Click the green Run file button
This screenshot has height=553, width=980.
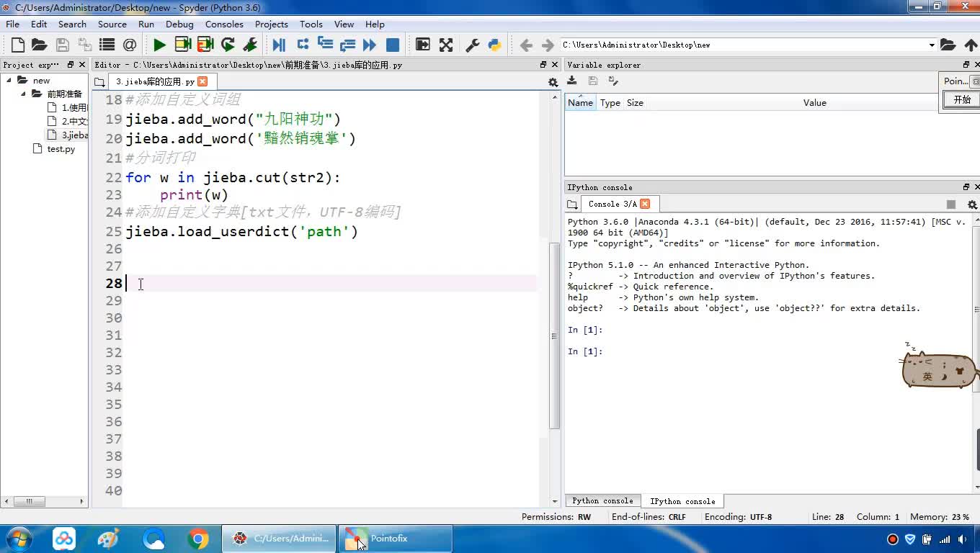[x=159, y=45]
